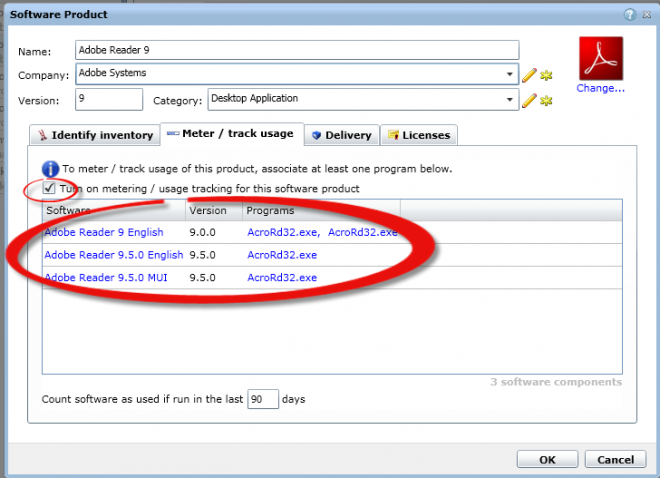Click the days count field showing 90
The image size is (660, 478).
[x=263, y=399]
